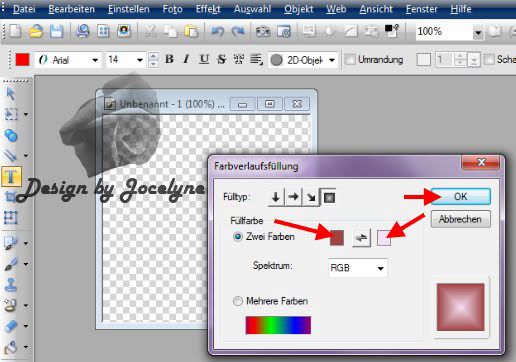The image size is (516, 362).
Task: Enable the Umrandung checkbox
Action: click(350, 60)
